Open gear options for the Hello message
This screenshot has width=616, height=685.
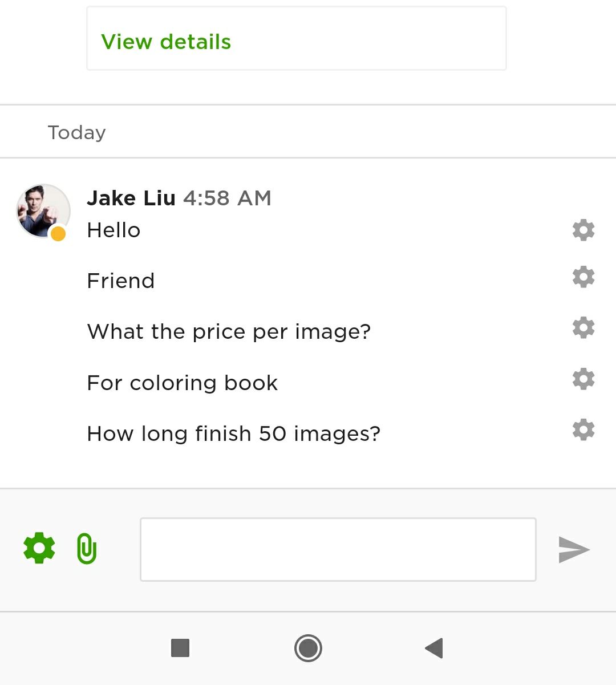pyautogui.click(x=583, y=230)
